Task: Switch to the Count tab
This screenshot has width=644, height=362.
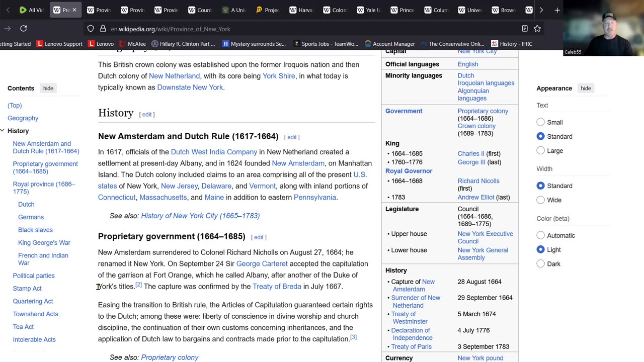Action: (x=200, y=10)
